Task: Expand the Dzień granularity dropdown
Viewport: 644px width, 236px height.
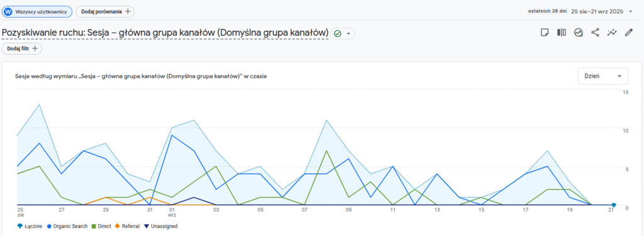Action: coord(603,76)
